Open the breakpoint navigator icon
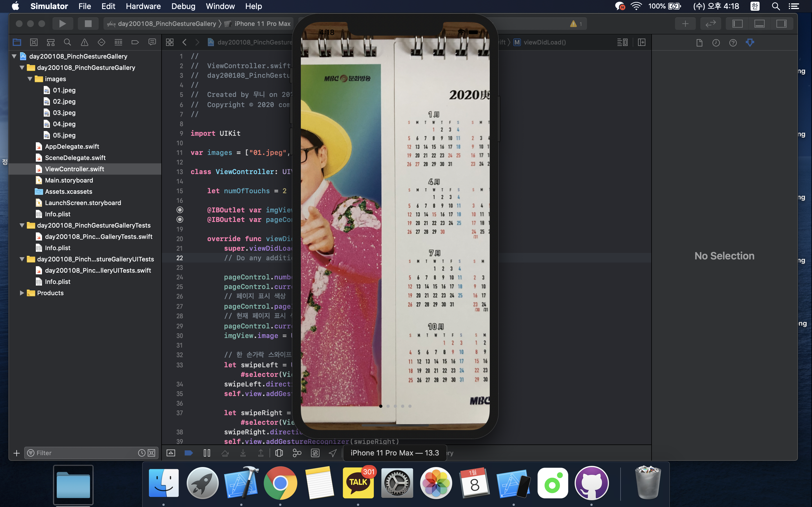The image size is (812, 507). pyautogui.click(x=135, y=42)
